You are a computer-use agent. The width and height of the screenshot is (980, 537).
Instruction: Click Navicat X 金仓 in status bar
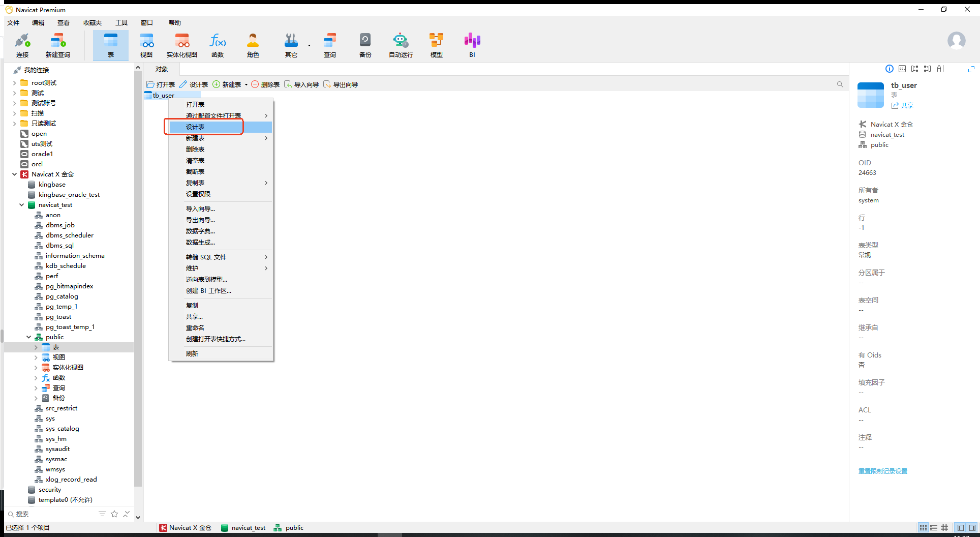point(186,528)
